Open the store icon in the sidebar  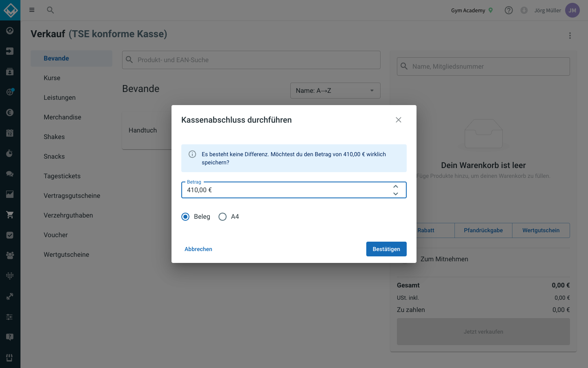pyautogui.click(x=10, y=358)
